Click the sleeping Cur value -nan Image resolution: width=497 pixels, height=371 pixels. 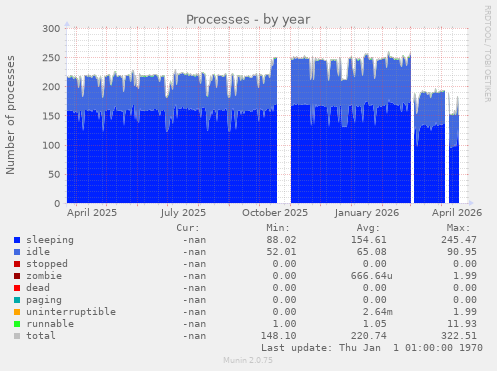pos(194,240)
